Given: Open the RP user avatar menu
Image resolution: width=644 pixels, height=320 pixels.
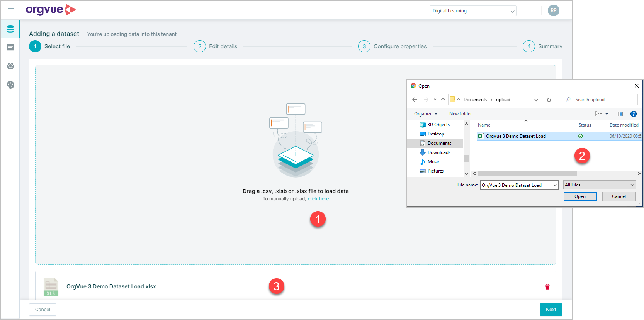Looking at the screenshot, I should [x=553, y=10].
